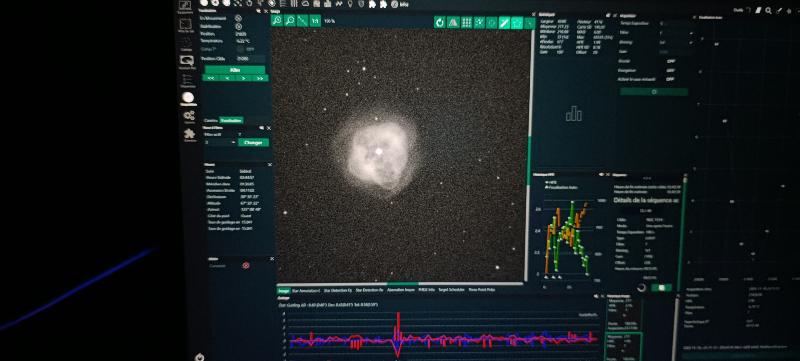
Task: Toggle the Activer le sous-échantillonnage switch
Action: click(x=670, y=79)
